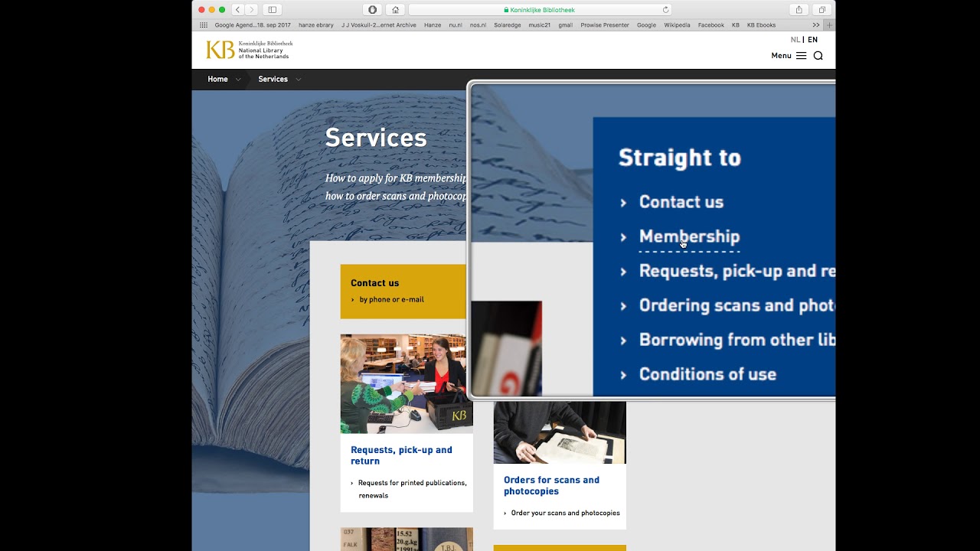Click 'Requests, pick-up and re…' in Straight to
The width and height of the screenshot is (980, 551).
737,271
